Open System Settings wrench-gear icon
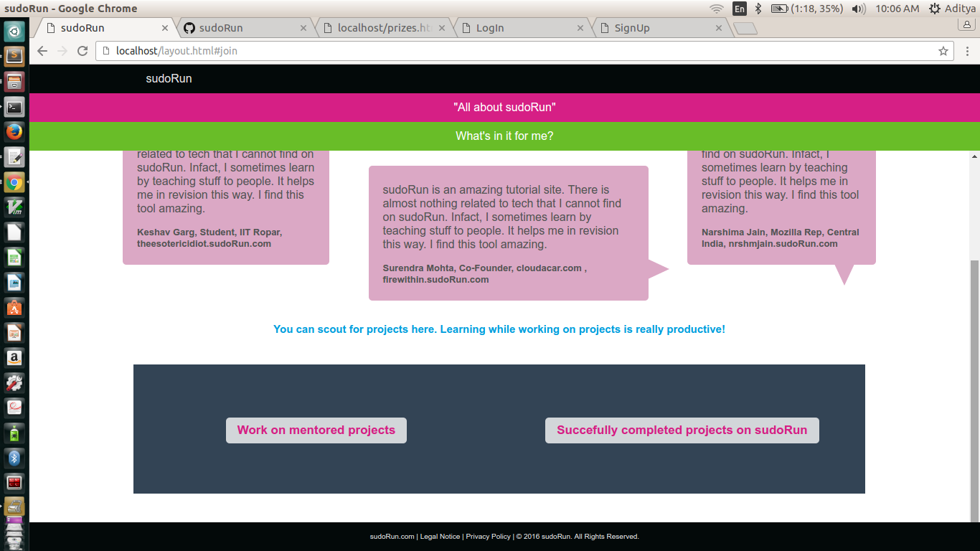This screenshot has height=551, width=980. 14,383
